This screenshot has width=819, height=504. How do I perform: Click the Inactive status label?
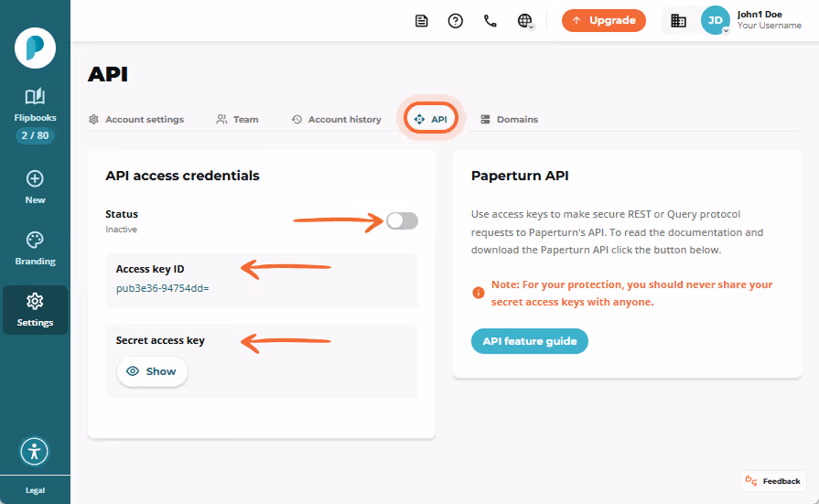(x=121, y=230)
